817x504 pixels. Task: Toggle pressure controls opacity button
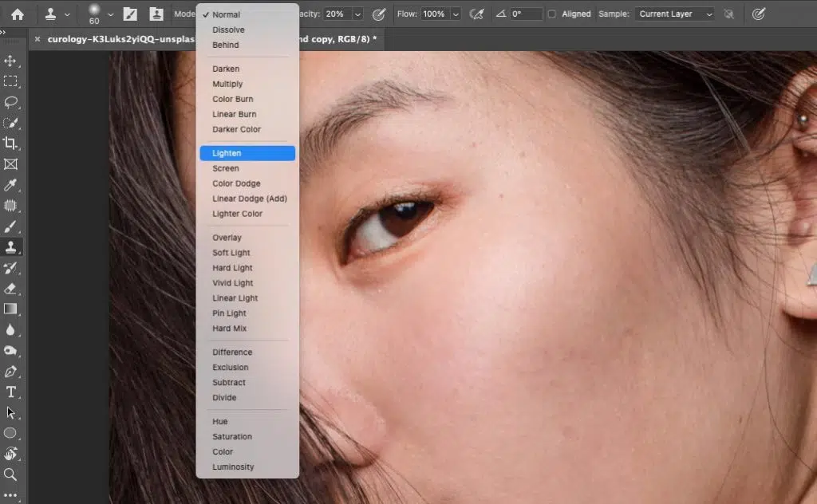(379, 14)
